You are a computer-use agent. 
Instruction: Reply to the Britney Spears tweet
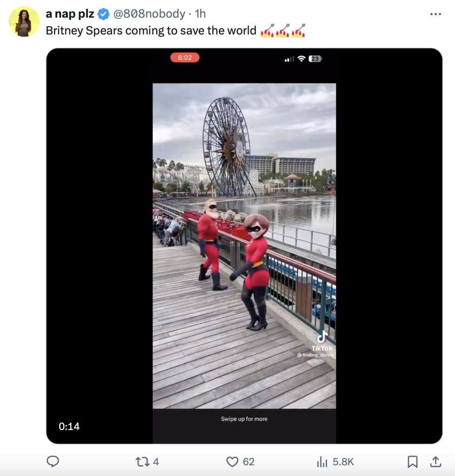point(53,461)
